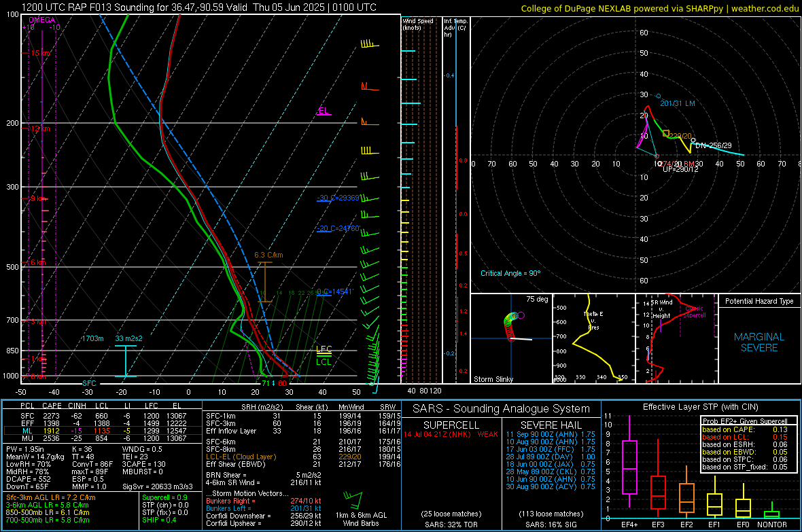Click the Theta-E v. Pres inset label

point(593,321)
